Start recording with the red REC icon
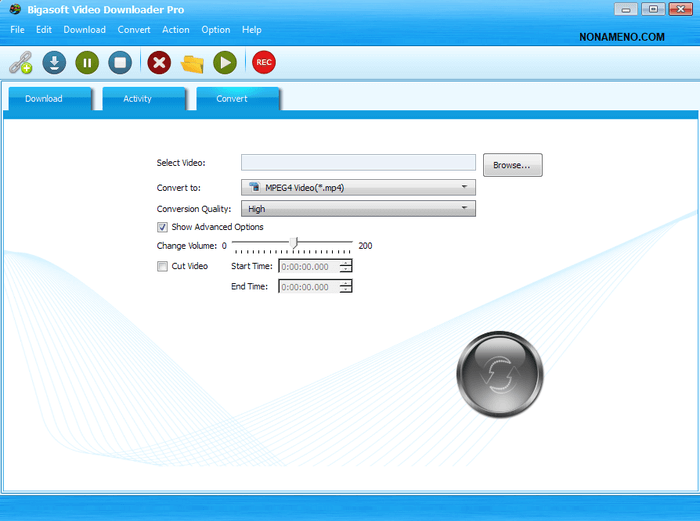Screen dimensions: 700x521 click(x=264, y=63)
